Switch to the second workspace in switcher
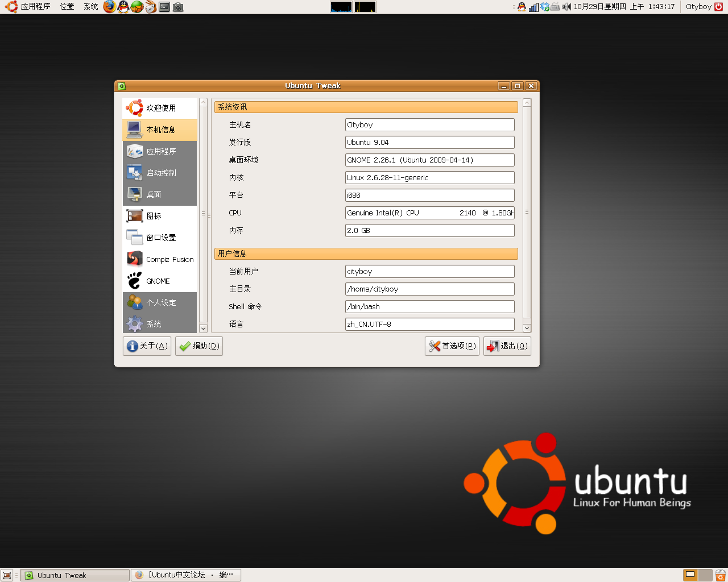This screenshot has height=582, width=728. [x=705, y=575]
